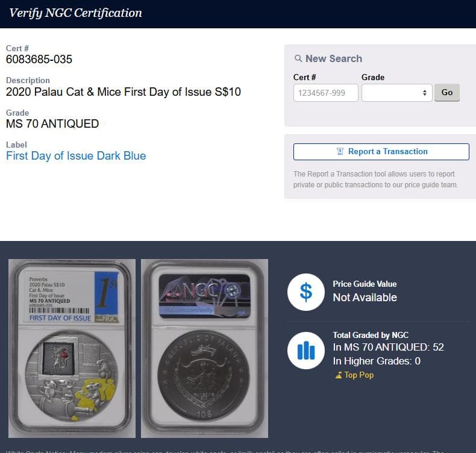View the reverse coin slab image
Viewport: 476px width, 453px height.
pos(204,348)
